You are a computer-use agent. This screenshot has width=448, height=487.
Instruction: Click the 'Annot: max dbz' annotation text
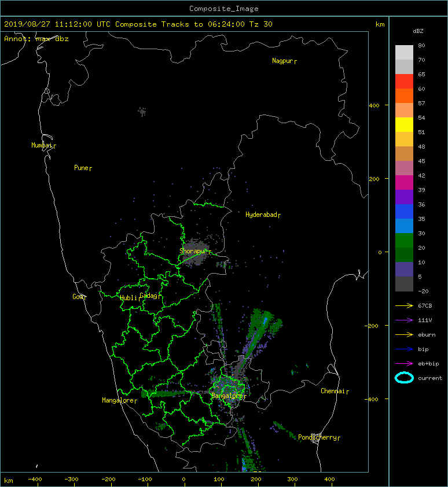pos(36,39)
